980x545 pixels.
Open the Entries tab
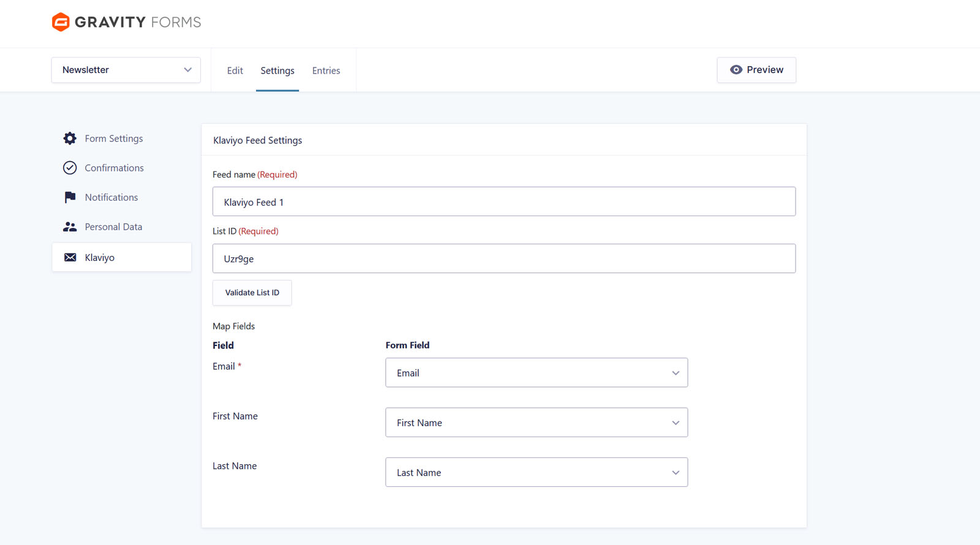(326, 70)
